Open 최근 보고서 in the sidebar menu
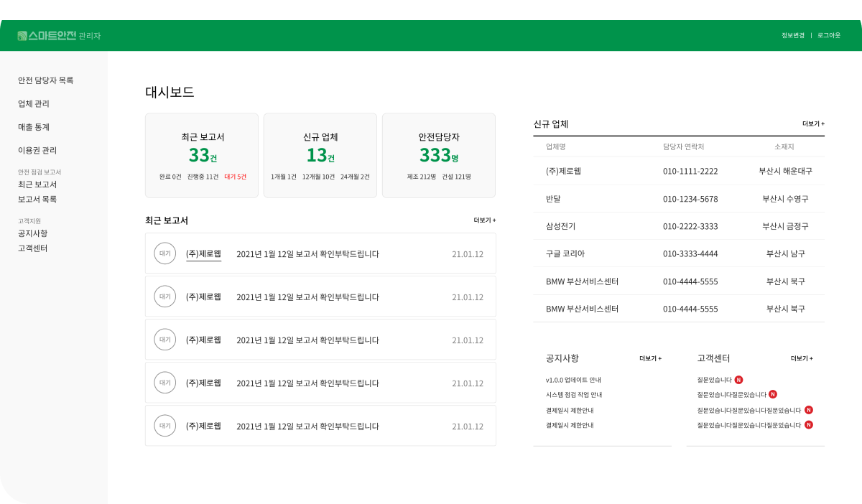 click(x=37, y=185)
